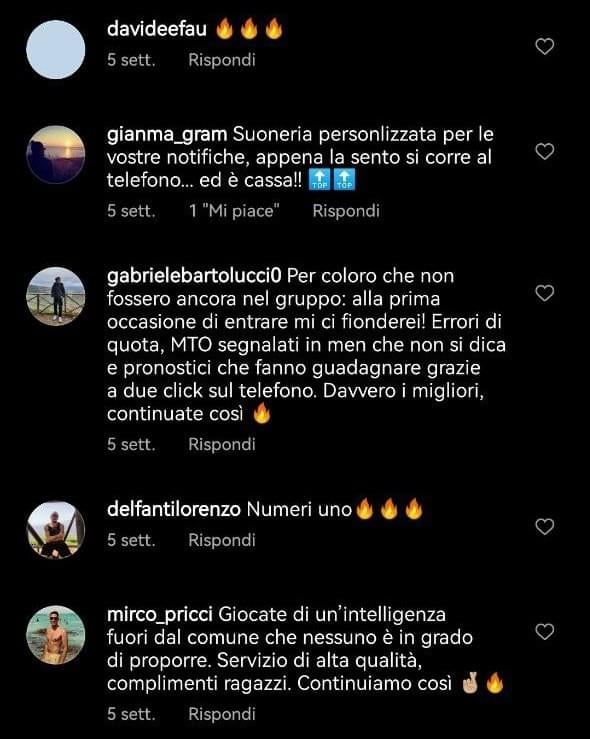590x739 pixels.
Task: Open the gianma_gram username link
Action: pyautogui.click(x=167, y=135)
